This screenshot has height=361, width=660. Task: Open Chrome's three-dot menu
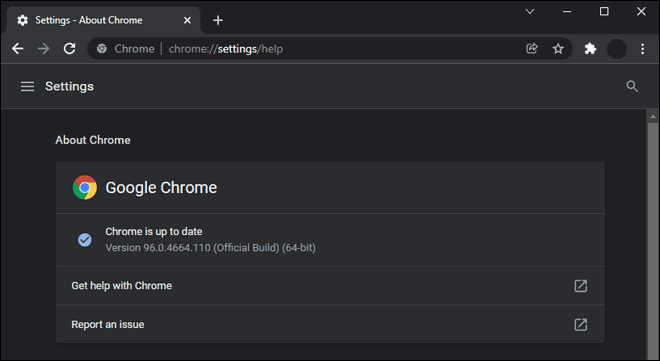(642, 49)
